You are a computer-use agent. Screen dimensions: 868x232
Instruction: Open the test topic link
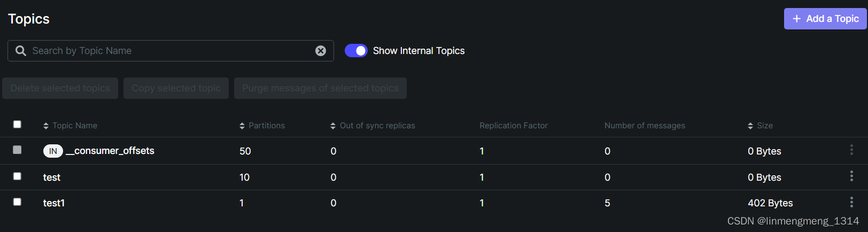(x=52, y=177)
